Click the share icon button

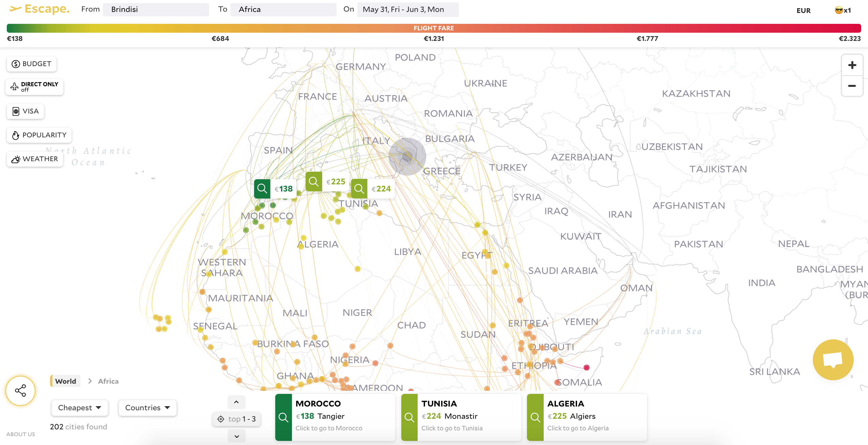[20, 390]
